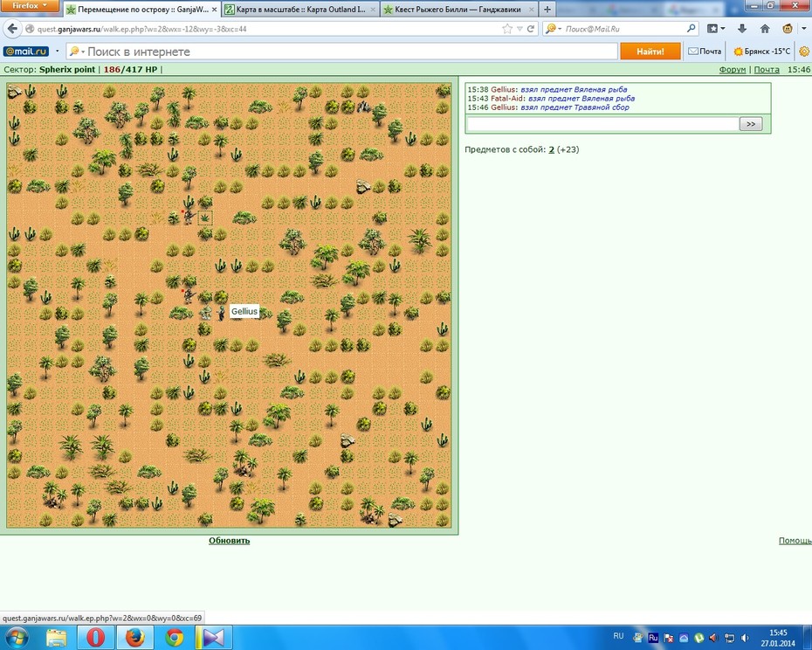Viewport: 812px width, 650px height.
Task: Click the uTorrent tray icon
Action: pyautogui.click(x=698, y=638)
